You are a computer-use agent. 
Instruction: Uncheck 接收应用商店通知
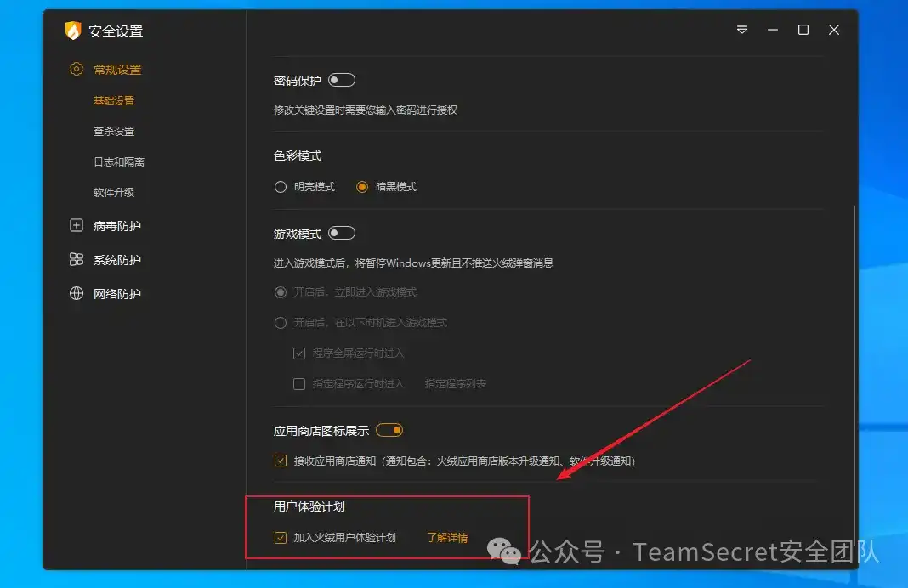click(280, 460)
